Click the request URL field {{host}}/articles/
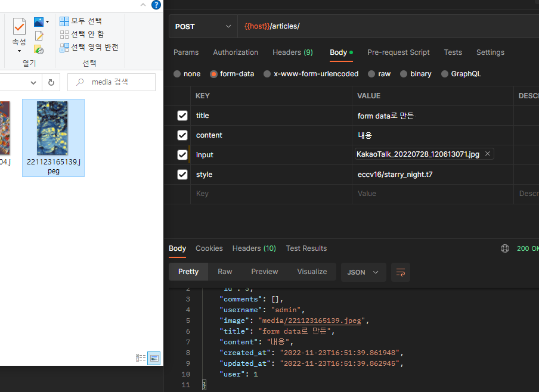Viewport: 539px width, 392px height. (388, 26)
